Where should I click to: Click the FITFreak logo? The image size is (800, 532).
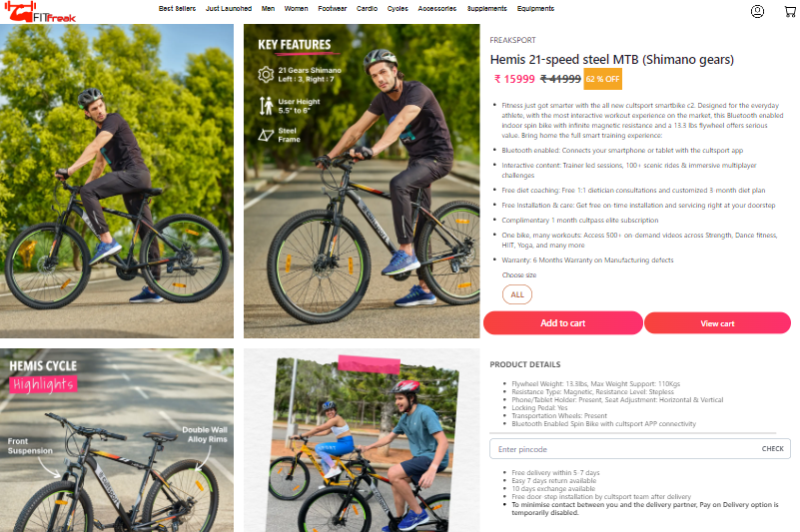40,12
